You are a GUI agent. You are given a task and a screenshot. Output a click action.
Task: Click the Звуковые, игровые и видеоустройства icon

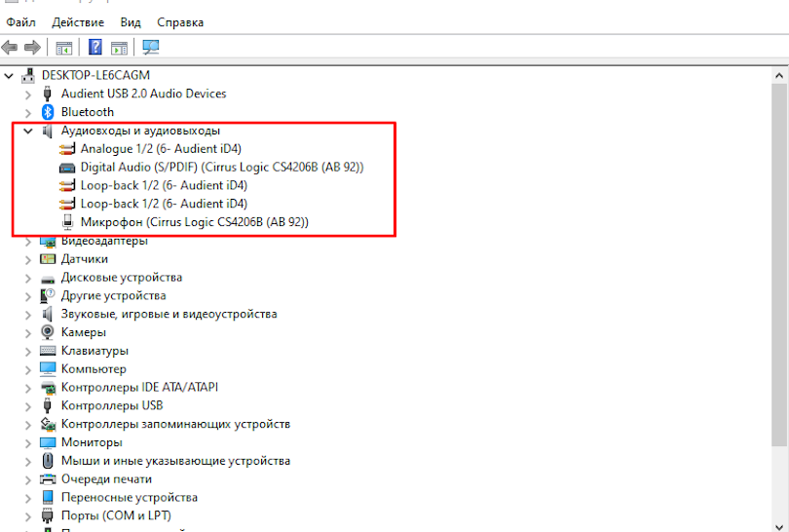coord(48,315)
